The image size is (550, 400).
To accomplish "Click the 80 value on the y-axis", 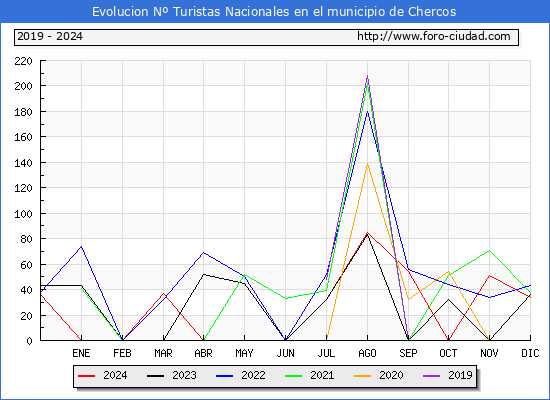I will 27,239.
